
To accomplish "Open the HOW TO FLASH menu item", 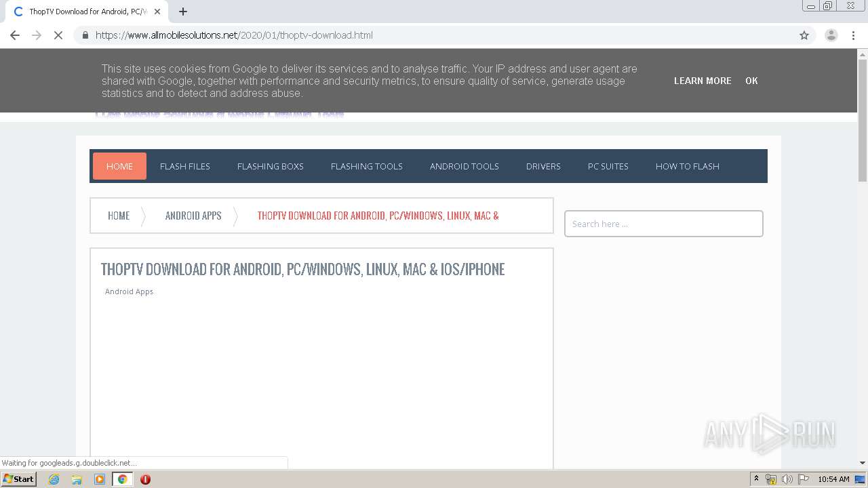I will tap(688, 166).
